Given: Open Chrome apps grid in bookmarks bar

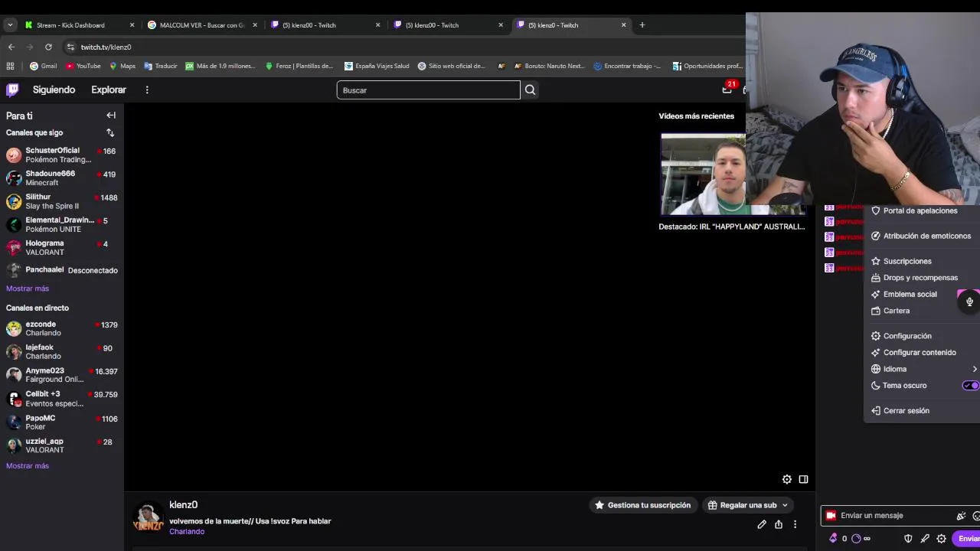Looking at the screenshot, I should click(10, 66).
